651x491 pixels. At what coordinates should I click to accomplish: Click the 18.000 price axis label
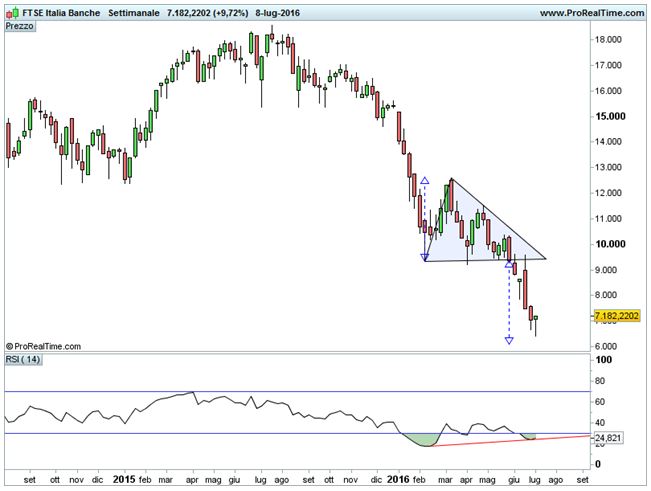pos(608,39)
